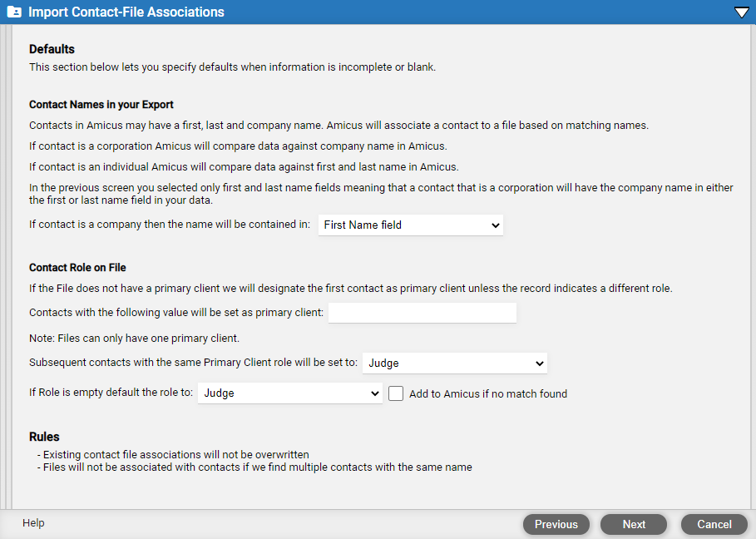Open the default role Judge dropdown

289,393
